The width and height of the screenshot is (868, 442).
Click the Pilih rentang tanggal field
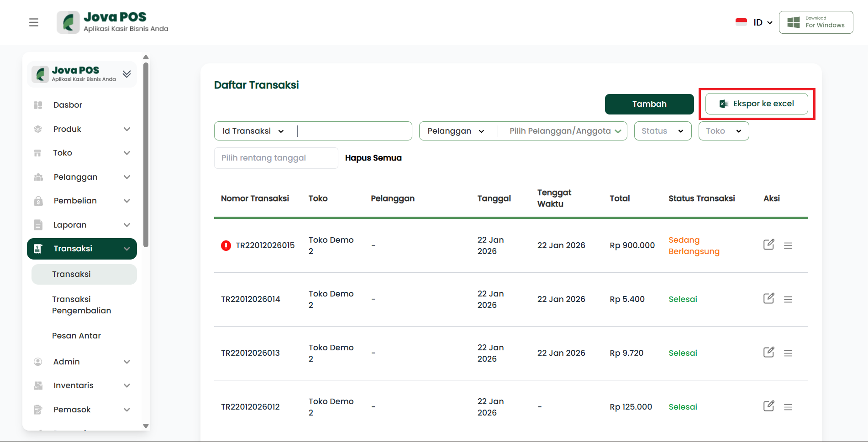click(276, 158)
